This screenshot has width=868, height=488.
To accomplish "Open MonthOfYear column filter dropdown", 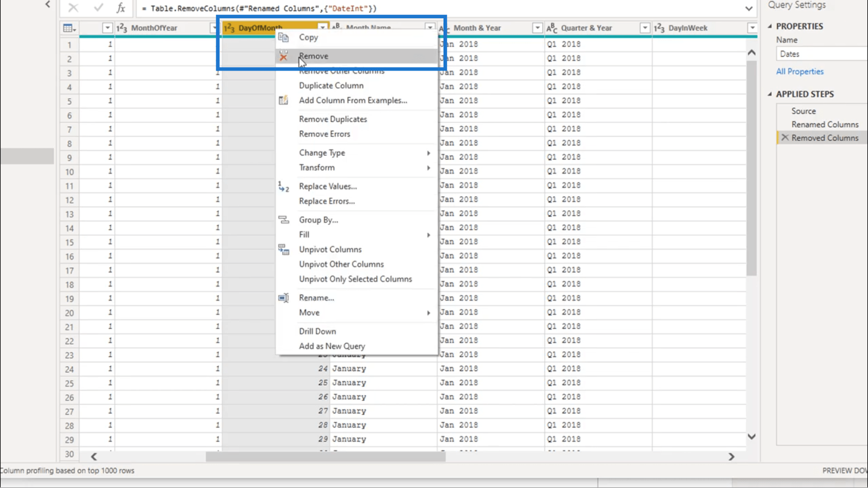I will (214, 28).
